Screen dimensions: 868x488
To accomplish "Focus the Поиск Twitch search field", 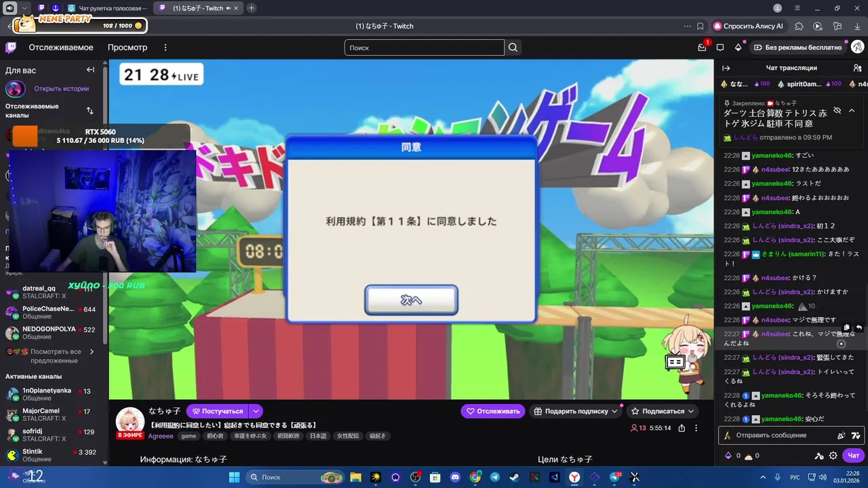I will click(x=425, y=47).
